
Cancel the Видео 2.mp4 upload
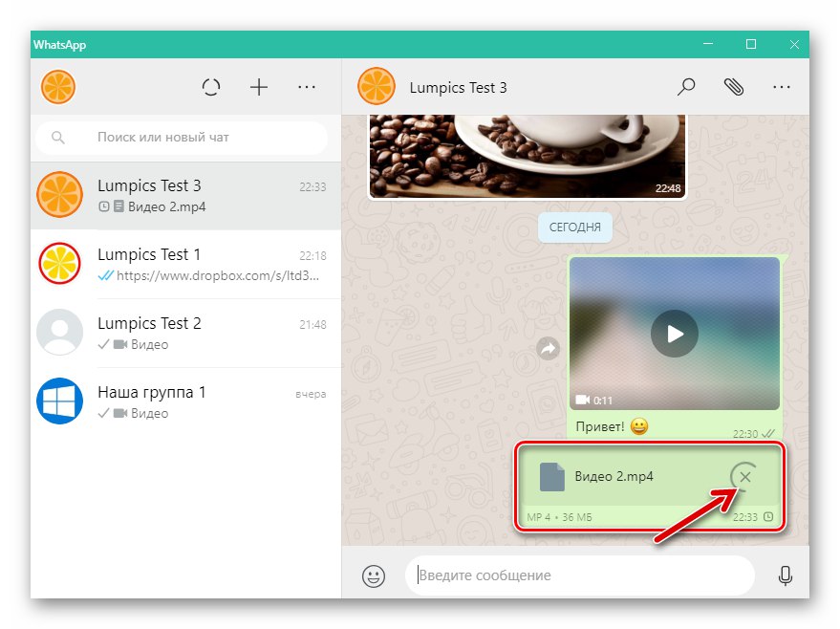[744, 476]
